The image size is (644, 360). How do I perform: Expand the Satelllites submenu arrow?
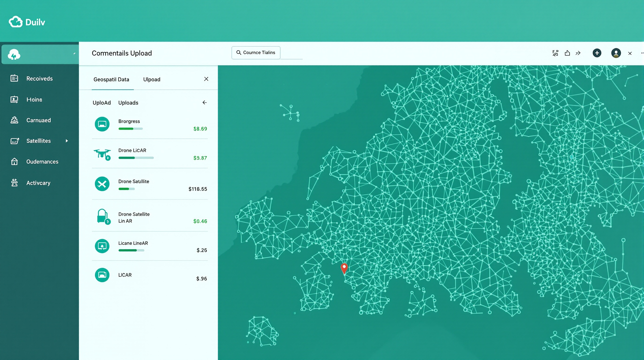tap(67, 141)
